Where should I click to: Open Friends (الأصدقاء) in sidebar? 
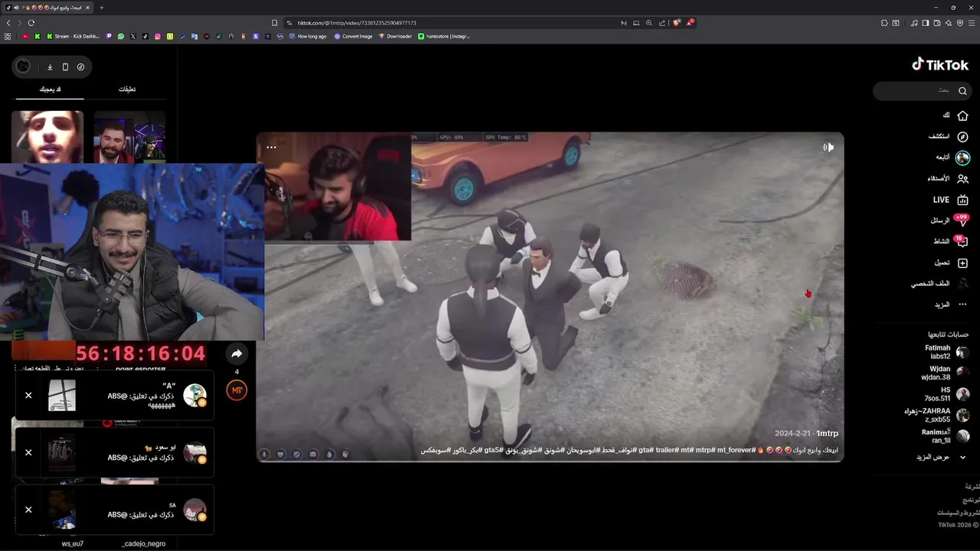click(949, 178)
